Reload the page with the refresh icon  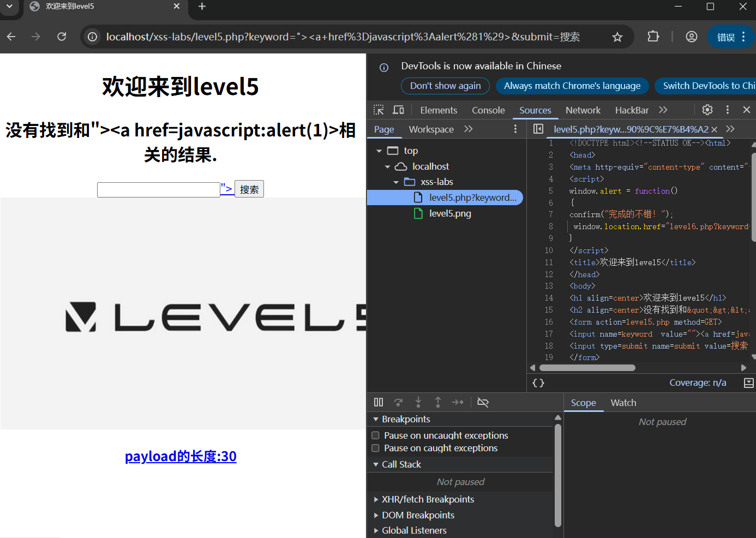point(62,37)
